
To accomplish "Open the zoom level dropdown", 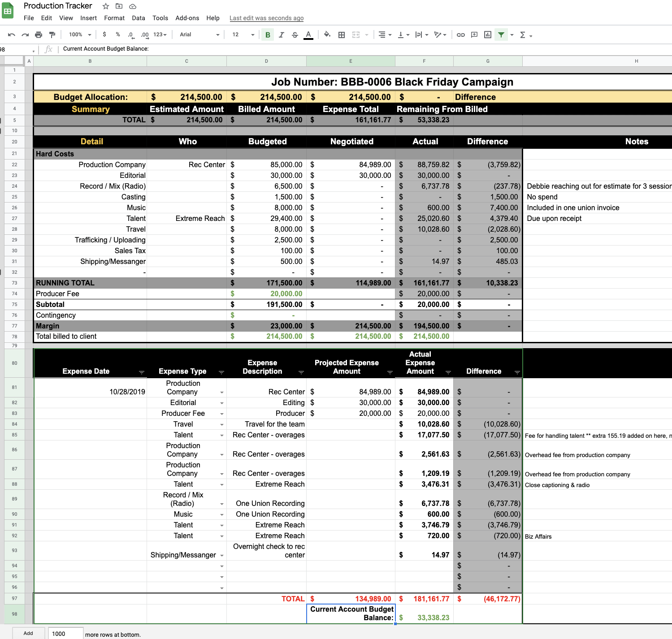I will [80, 35].
